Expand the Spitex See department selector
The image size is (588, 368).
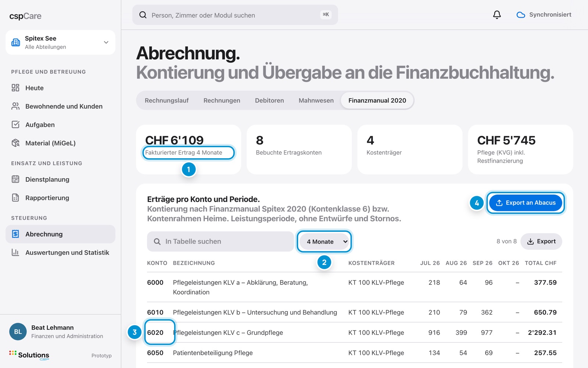pos(60,42)
